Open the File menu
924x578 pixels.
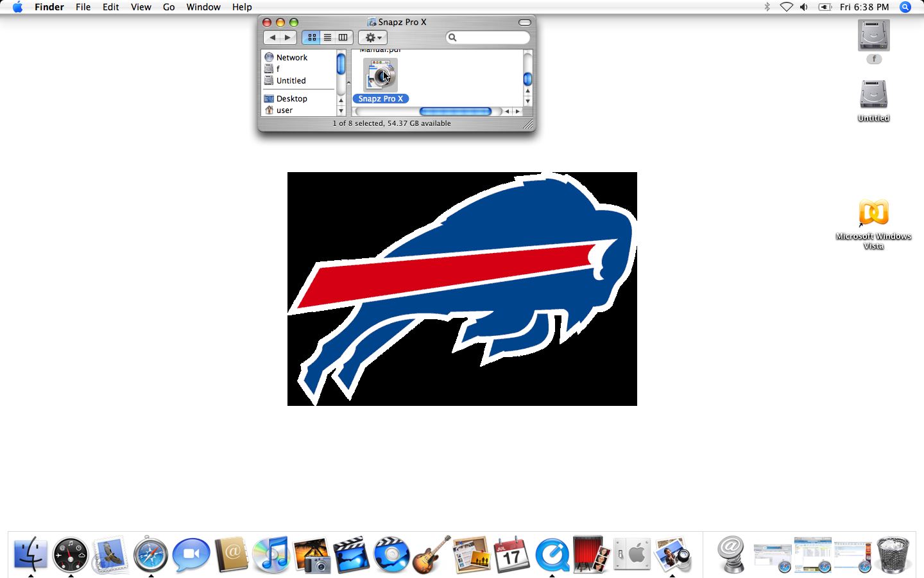pyautogui.click(x=83, y=7)
